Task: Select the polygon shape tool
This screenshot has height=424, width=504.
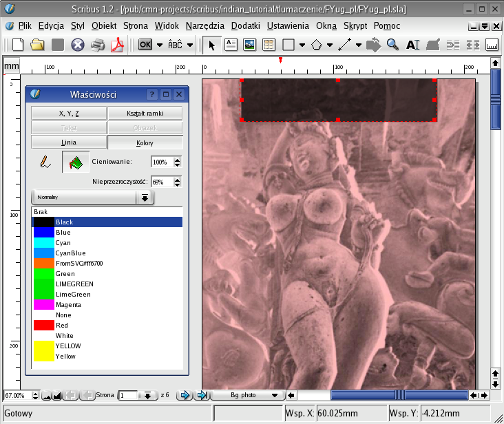Action: coord(317,45)
